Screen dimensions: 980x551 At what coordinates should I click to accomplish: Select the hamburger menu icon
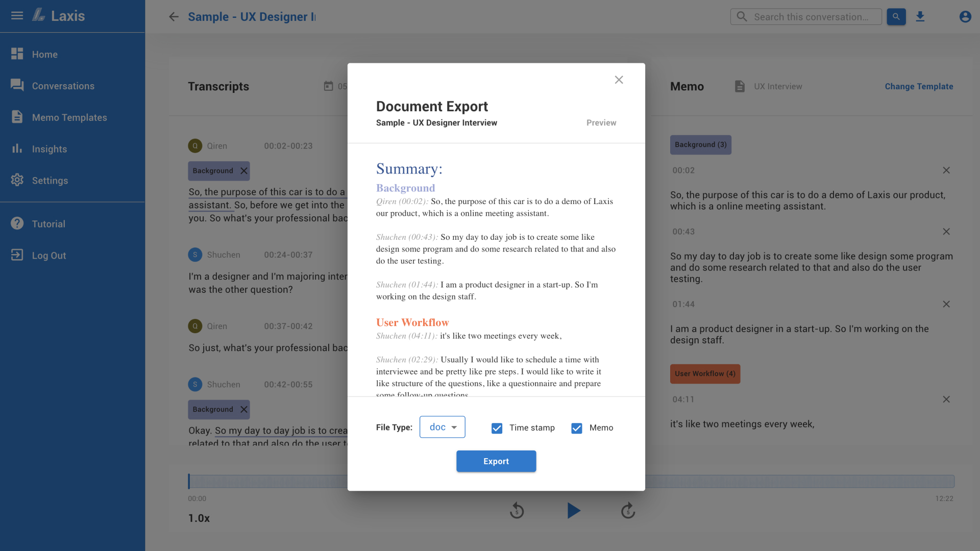tap(17, 15)
